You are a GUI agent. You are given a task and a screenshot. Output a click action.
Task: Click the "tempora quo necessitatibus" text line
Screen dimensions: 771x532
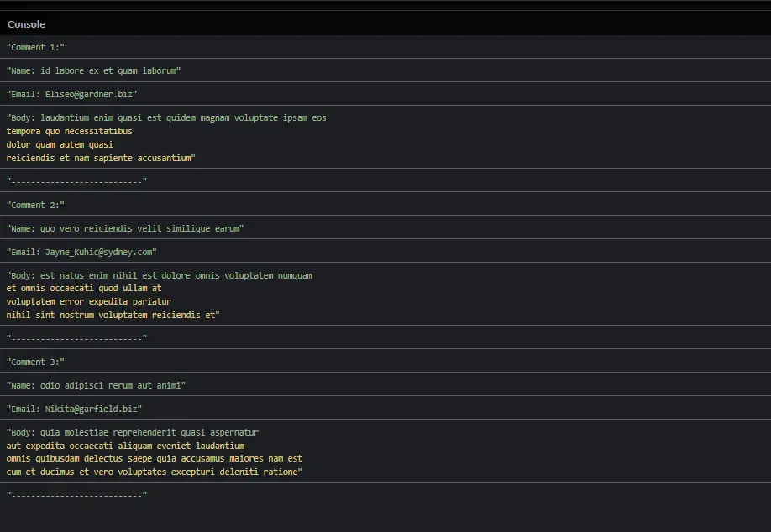(x=69, y=131)
